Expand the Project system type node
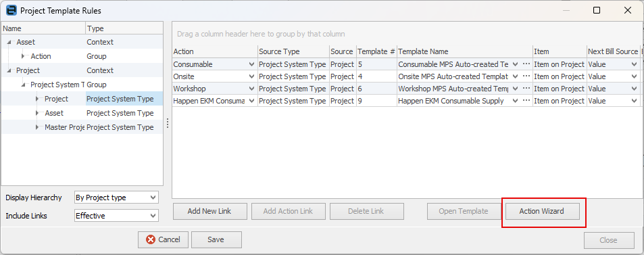The image size is (644, 255). point(37,99)
